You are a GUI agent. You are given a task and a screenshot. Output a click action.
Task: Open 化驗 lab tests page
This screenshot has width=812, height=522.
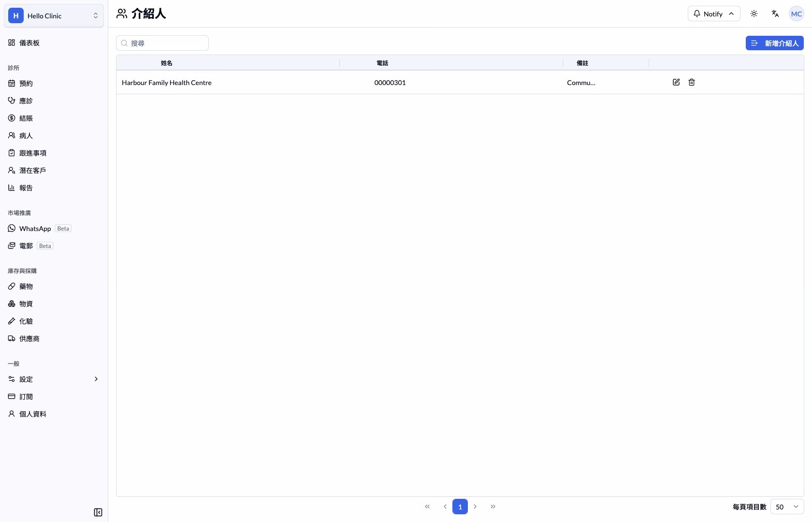[x=54, y=321]
